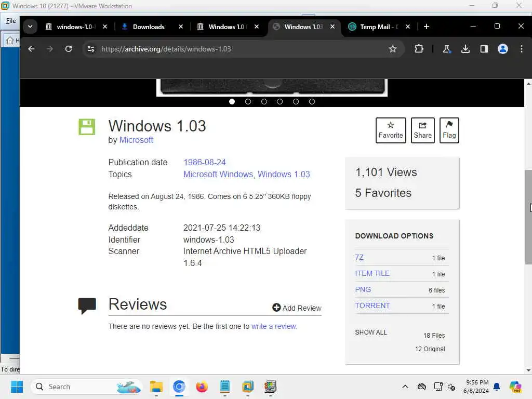The width and height of the screenshot is (532, 399).
Task: Open the Windows 1.03 topic link
Action: [x=284, y=175]
